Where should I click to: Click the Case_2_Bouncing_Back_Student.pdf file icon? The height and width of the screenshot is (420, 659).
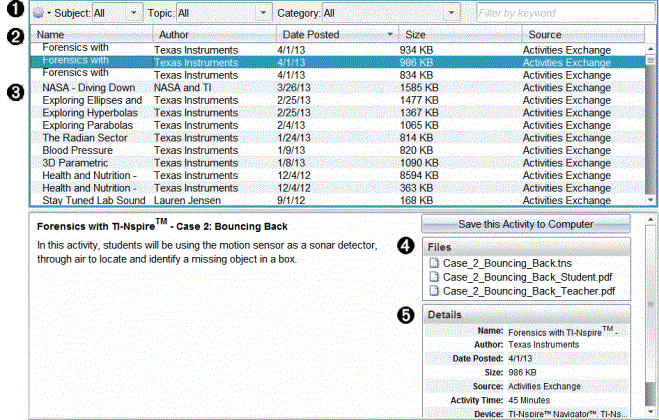[433, 277]
